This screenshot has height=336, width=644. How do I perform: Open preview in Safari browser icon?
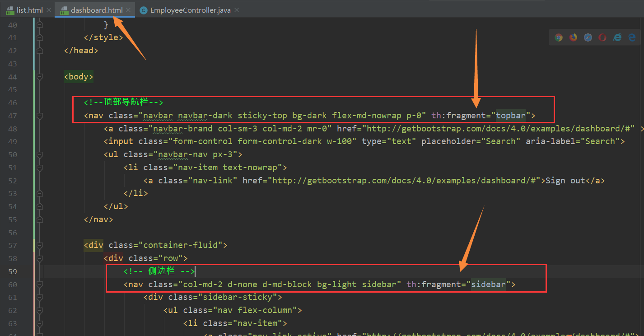(x=588, y=37)
